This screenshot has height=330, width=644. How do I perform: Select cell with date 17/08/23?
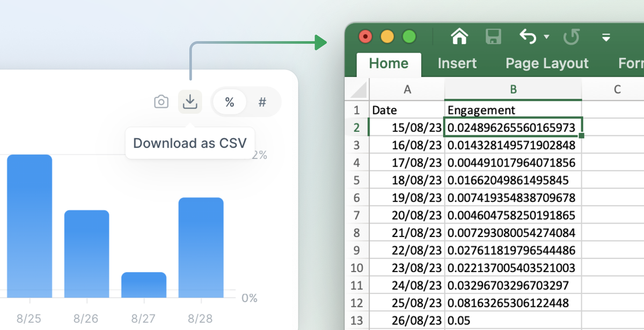(407, 162)
